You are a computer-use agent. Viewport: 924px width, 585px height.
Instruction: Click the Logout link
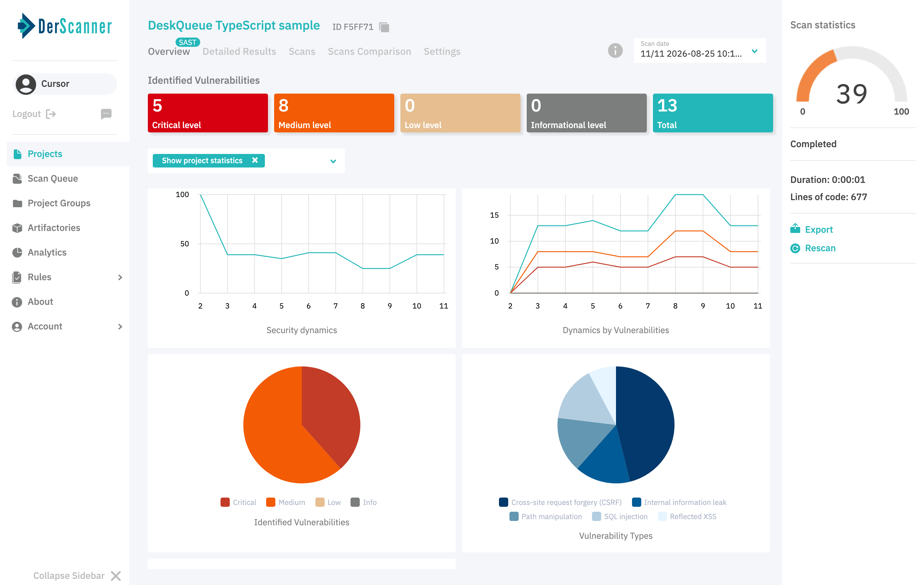pyautogui.click(x=26, y=114)
